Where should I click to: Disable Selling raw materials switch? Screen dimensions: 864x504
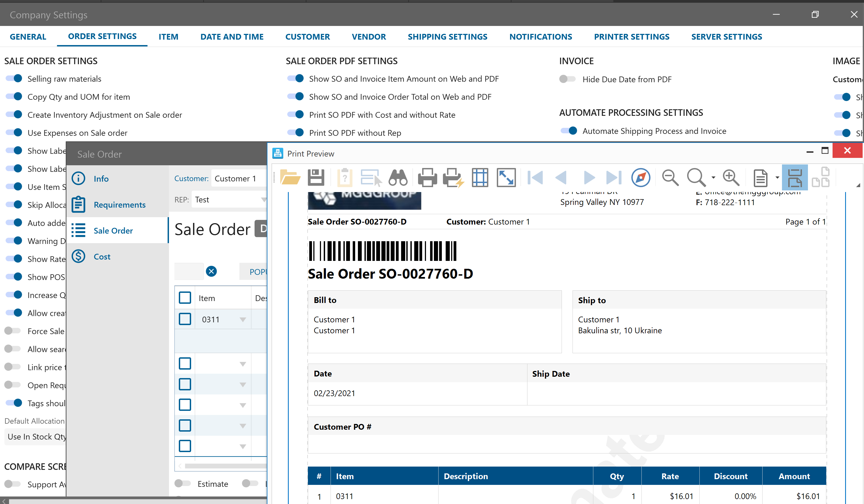coord(14,78)
